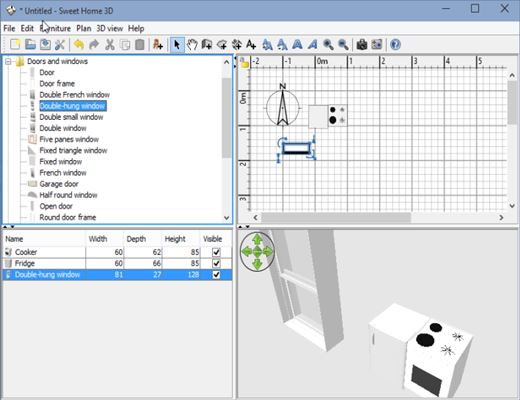Rotate 3D view left with left arrow
Viewport: 520px width, 400px height.
pyautogui.click(x=246, y=252)
